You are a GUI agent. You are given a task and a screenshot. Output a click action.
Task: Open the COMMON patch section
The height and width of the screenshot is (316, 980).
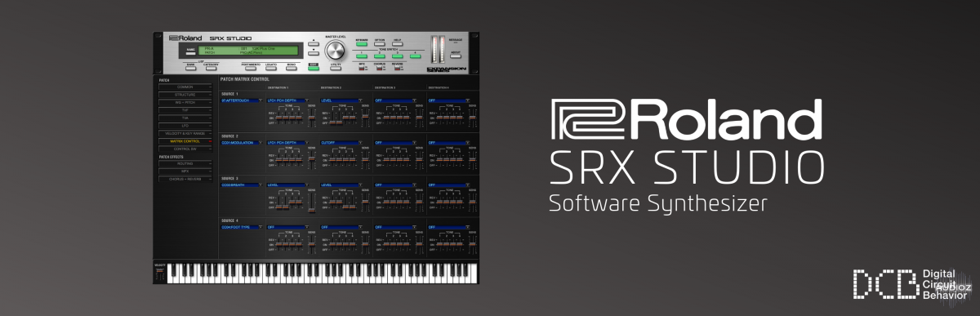point(186,87)
